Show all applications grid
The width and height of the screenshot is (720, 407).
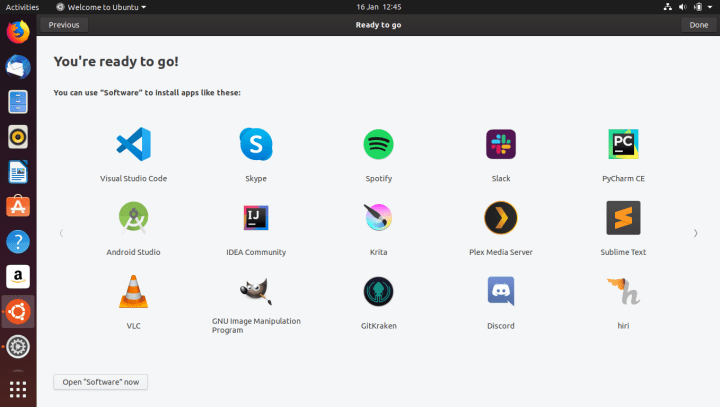click(18, 390)
